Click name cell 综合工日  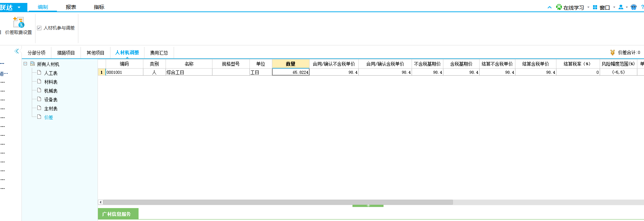pos(189,72)
